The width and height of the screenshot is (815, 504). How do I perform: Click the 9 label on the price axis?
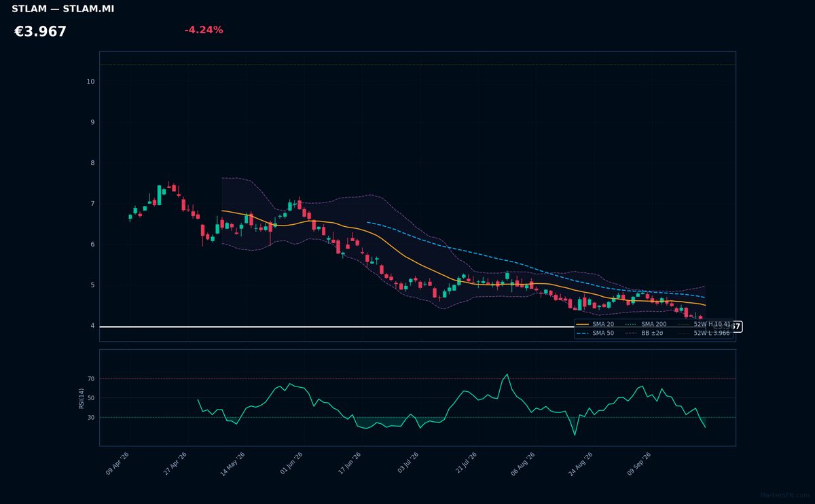coord(92,122)
